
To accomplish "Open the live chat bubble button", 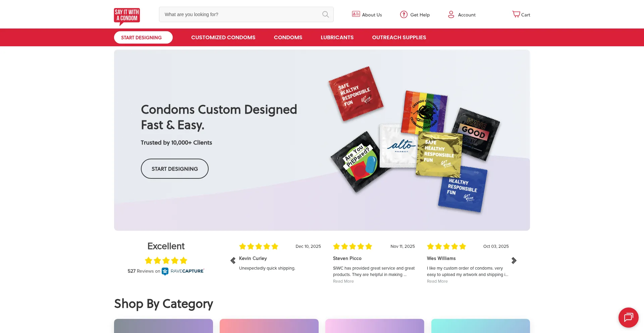I will click(x=628, y=317).
